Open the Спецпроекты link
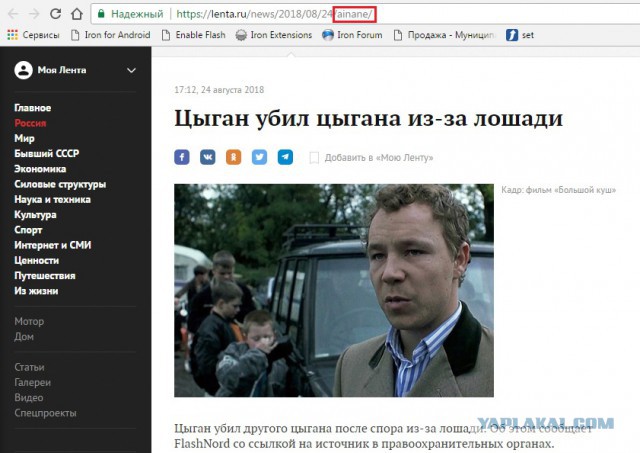The image size is (640, 453). point(45,413)
